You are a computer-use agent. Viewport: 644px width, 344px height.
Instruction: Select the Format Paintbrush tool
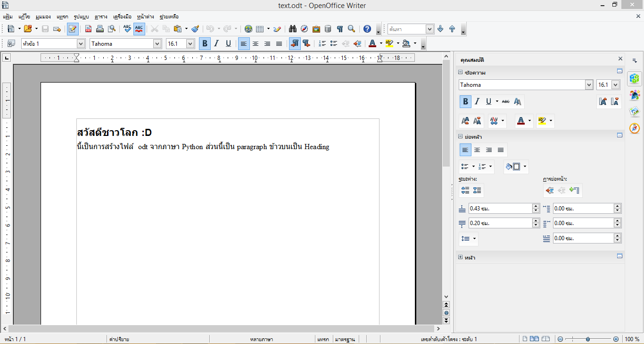[195, 29]
